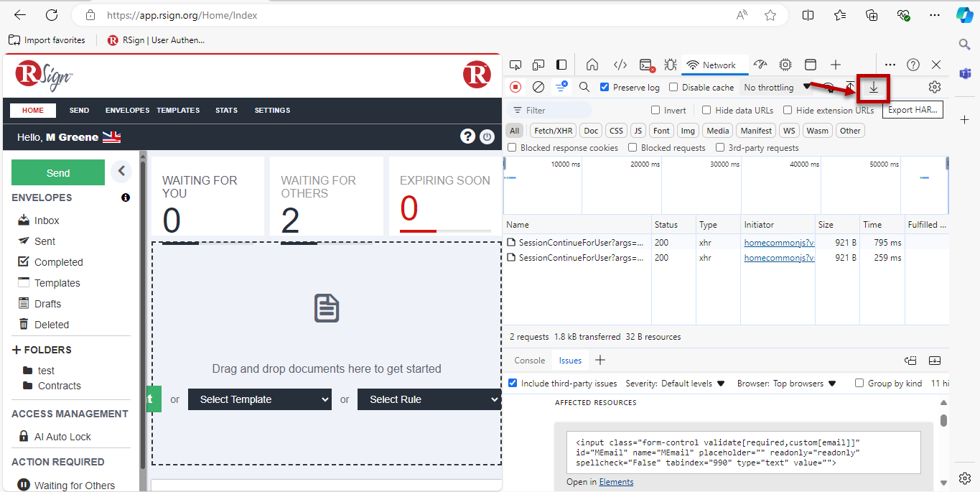This screenshot has height=492, width=980.
Task: Toggle device emulation in DevTools
Action: (538, 65)
